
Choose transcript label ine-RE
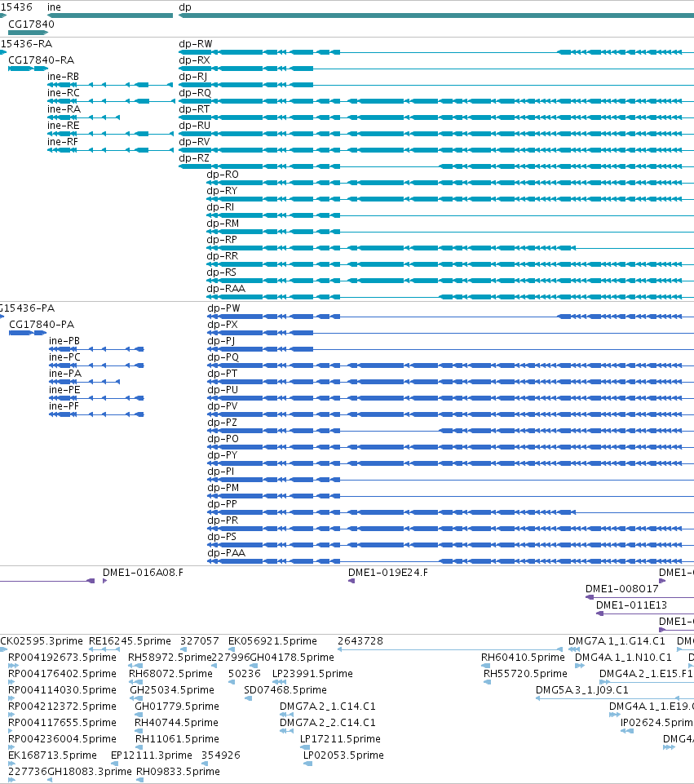(64, 126)
